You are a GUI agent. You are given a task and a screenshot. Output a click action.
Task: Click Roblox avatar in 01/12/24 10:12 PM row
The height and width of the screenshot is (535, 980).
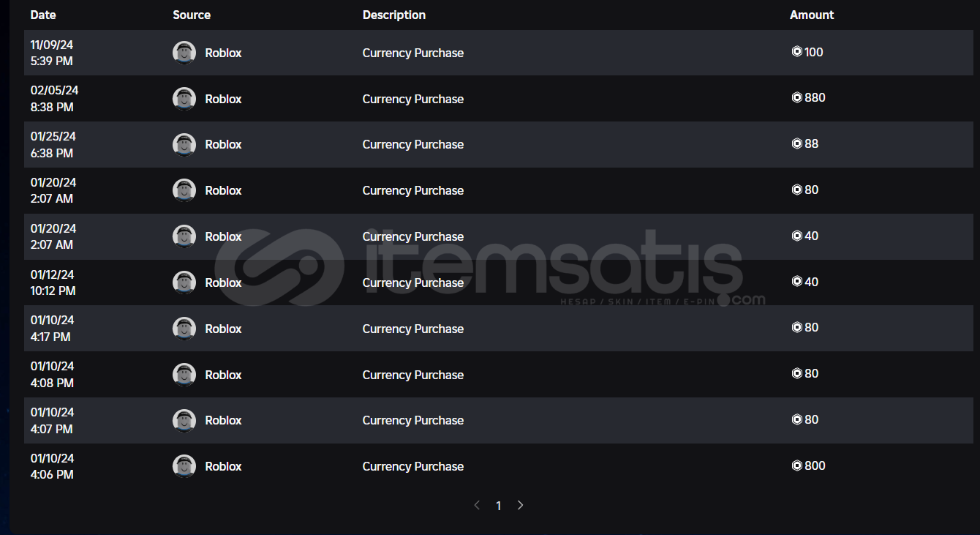[x=184, y=283]
